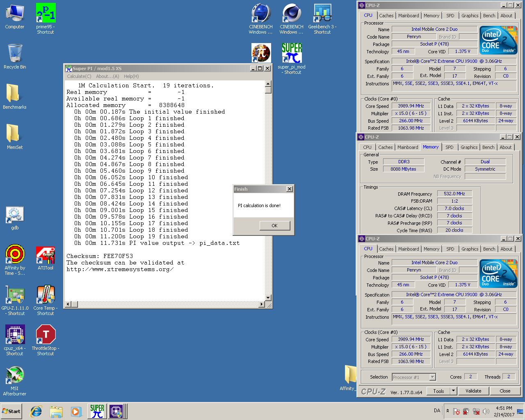The image size is (525, 420).
Task: Open About tab in middle CPU-Z window
Action: click(x=505, y=147)
